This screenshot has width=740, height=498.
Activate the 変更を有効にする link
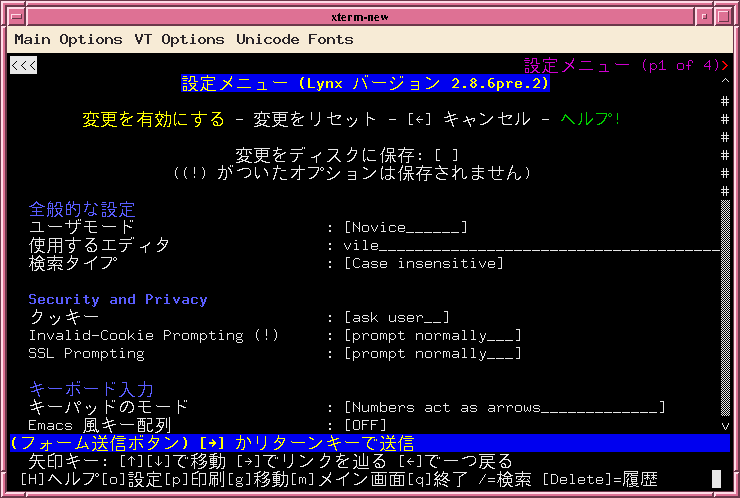pos(153,119)
